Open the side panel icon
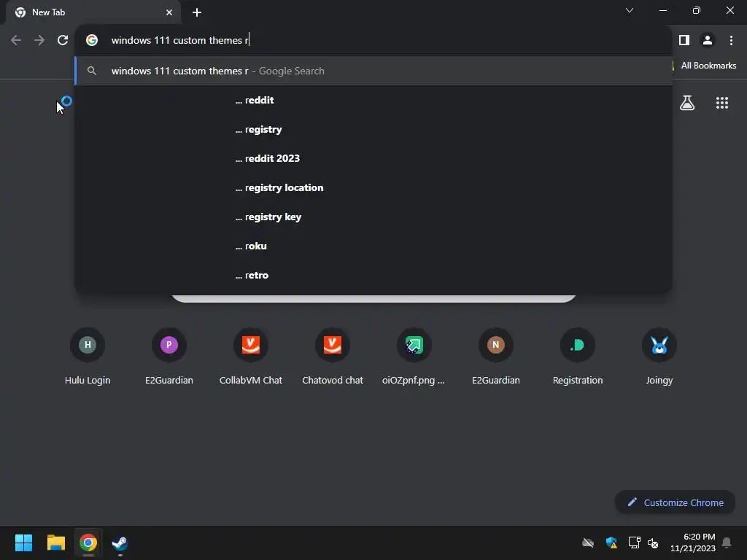 [x=684, y=40]
